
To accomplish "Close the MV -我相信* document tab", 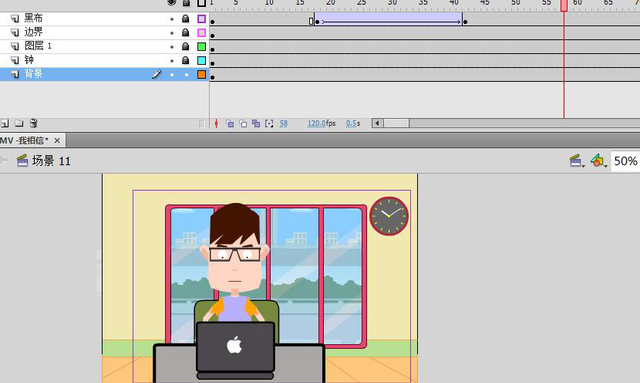I will pyautogui.click(x=57, y=141).
